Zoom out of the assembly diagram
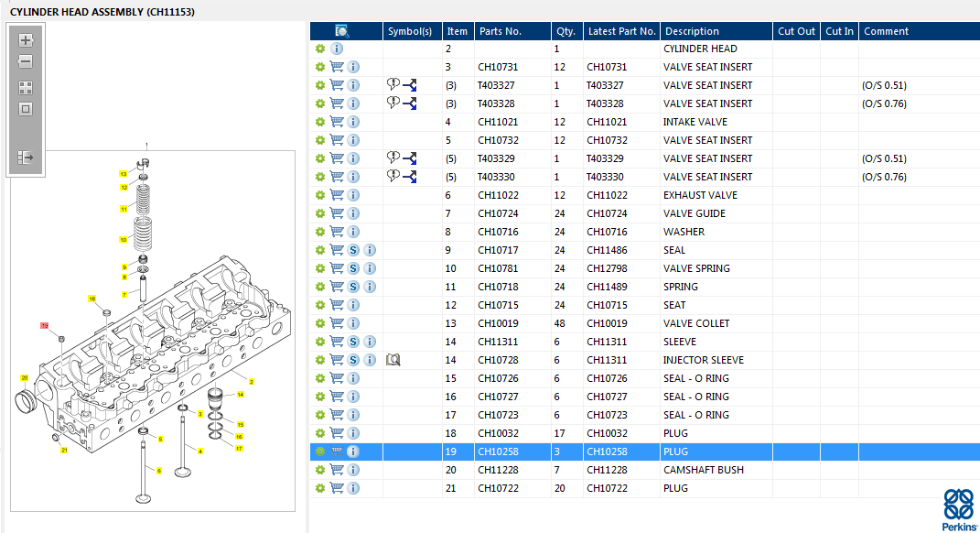 (x=26, y=62)
